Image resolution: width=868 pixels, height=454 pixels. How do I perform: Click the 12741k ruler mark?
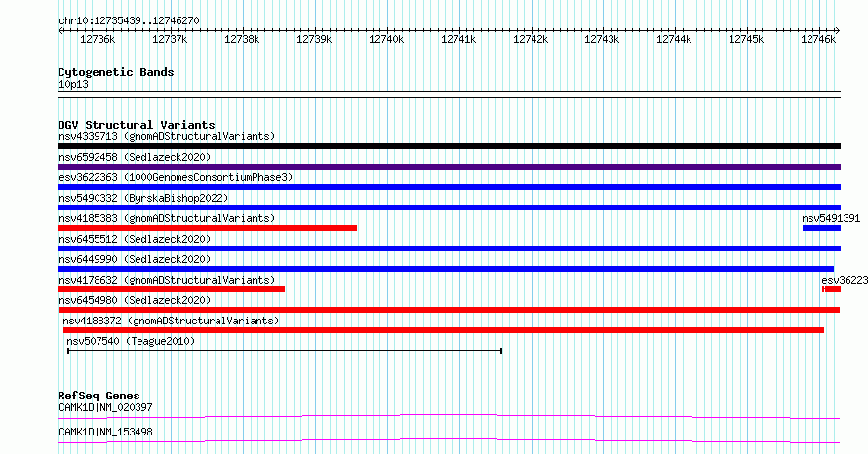pyautogui.click(x=458, y=39)
